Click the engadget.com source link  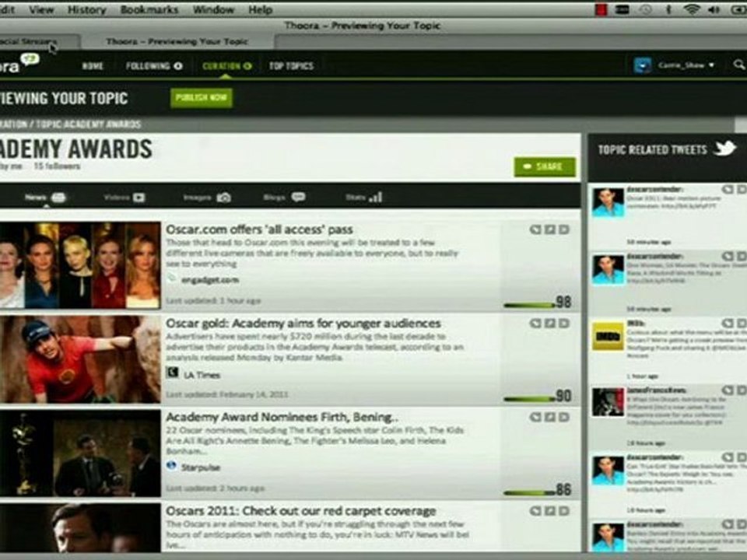pos(210,280)
